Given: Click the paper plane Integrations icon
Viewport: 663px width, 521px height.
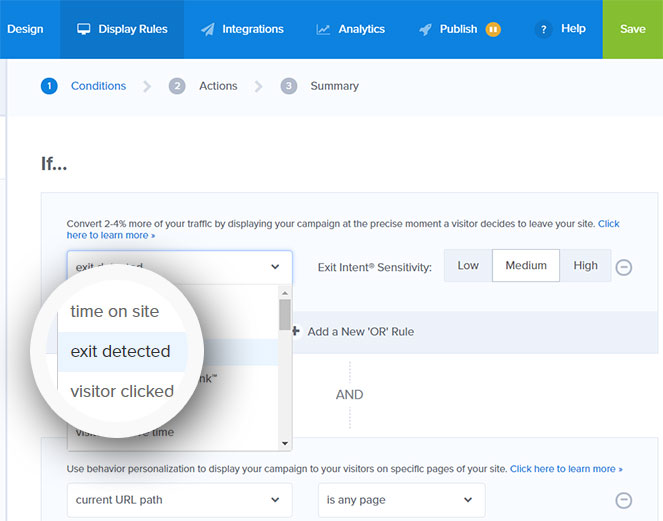Looking at the screenshot, I should point(208,29).
